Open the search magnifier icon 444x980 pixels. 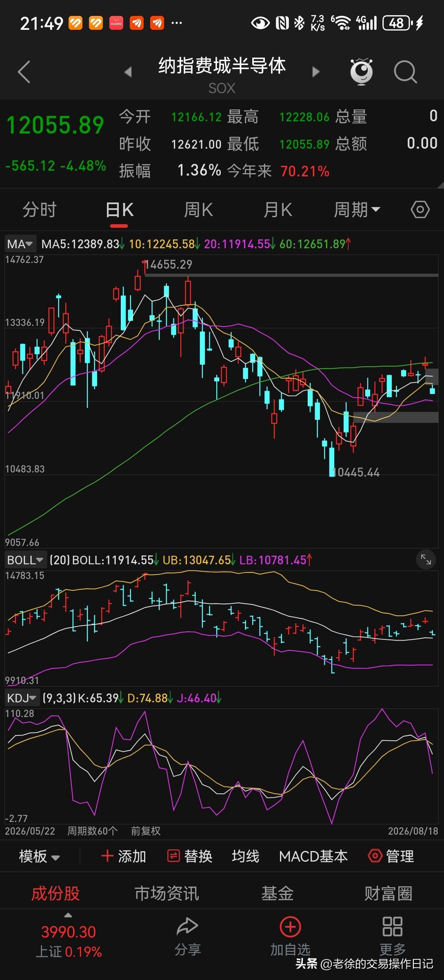click(x=405, y=72)
